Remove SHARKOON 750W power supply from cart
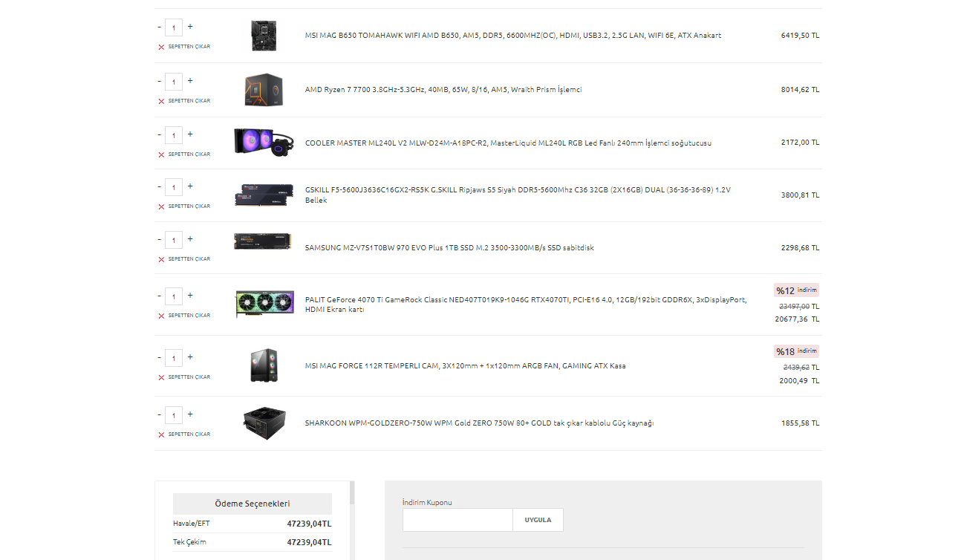Image resolution: width=964 pixels, height=560 pixels. click(x=184, y=434)
